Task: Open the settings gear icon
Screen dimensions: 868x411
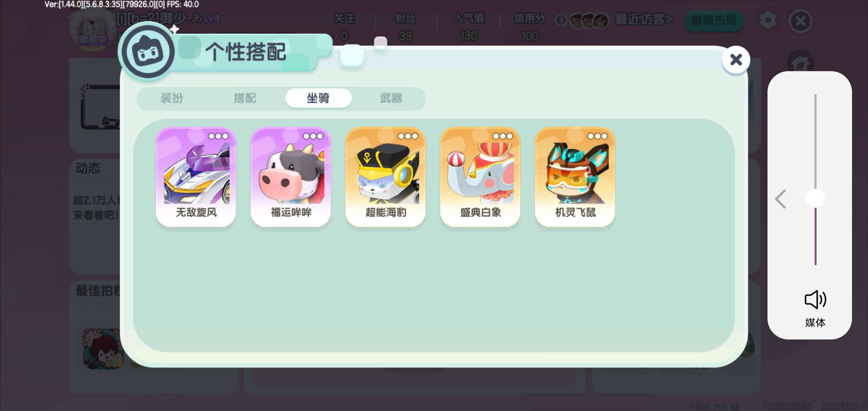Action: [x=767, y=20]
